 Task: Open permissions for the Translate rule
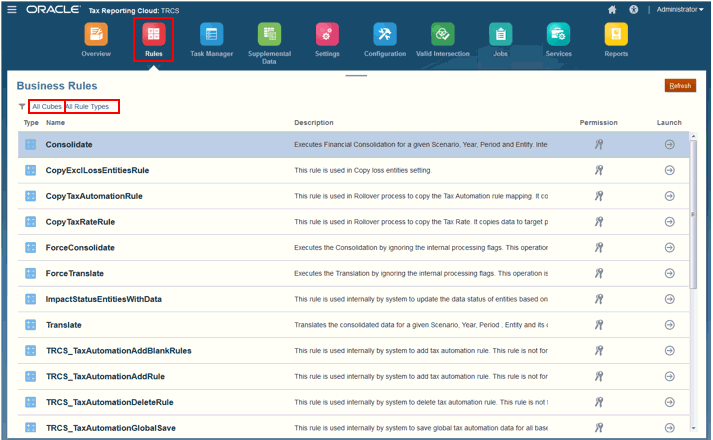click(599, 325)
